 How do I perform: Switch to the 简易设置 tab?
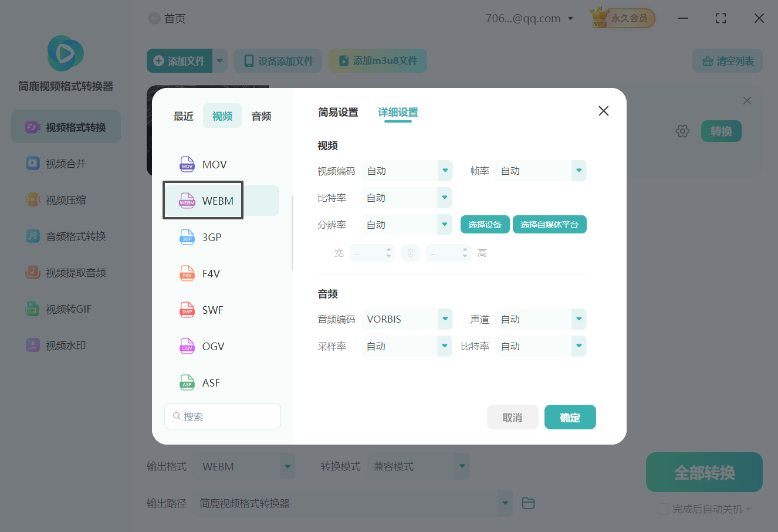tap(338, 112)
